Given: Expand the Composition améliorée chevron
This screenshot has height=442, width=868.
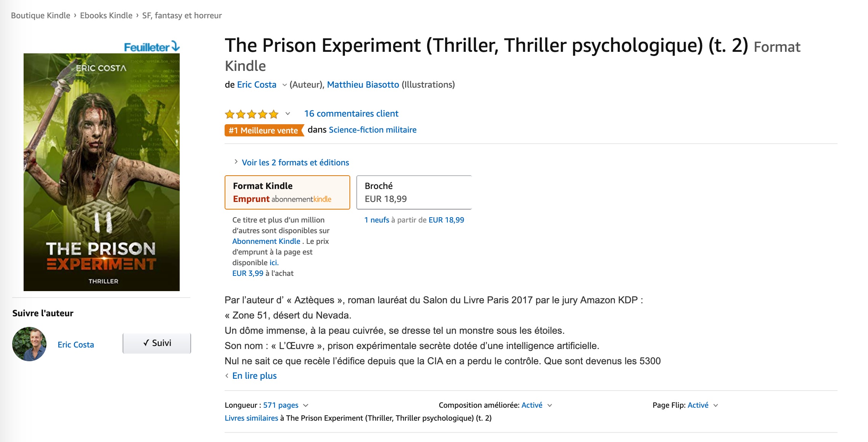Looking at the screenshot, I should 550,405.
